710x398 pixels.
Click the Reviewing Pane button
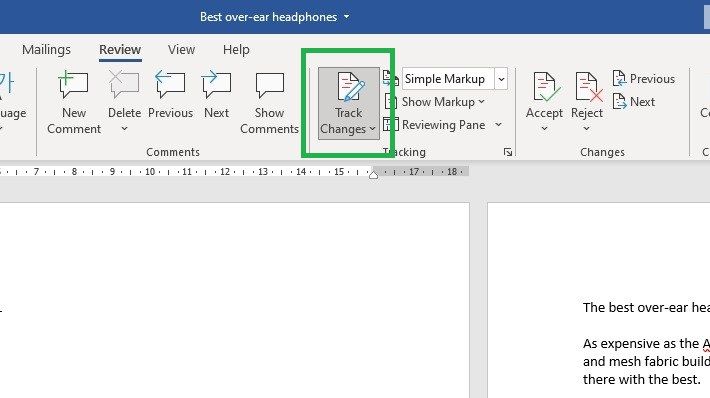pos(443,125)
